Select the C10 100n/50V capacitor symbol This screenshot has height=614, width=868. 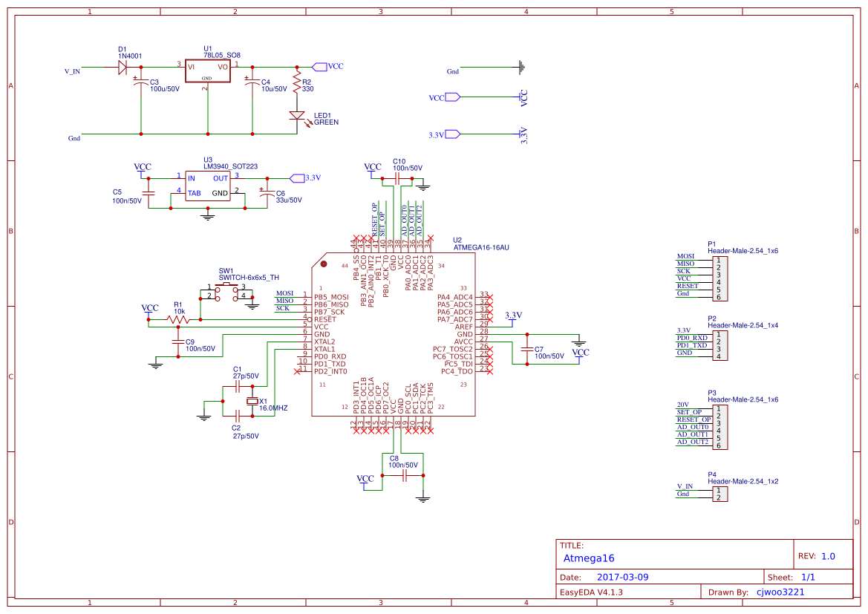pos(397,178)
